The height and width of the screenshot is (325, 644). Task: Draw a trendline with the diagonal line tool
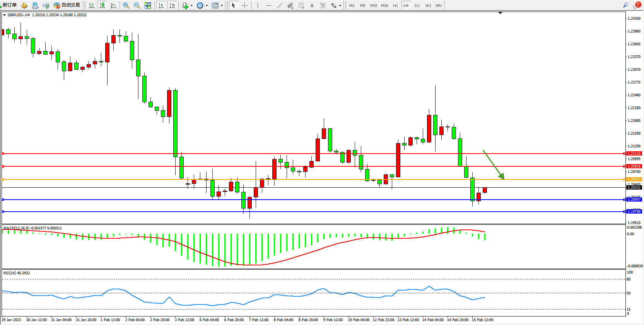[280, 5]
